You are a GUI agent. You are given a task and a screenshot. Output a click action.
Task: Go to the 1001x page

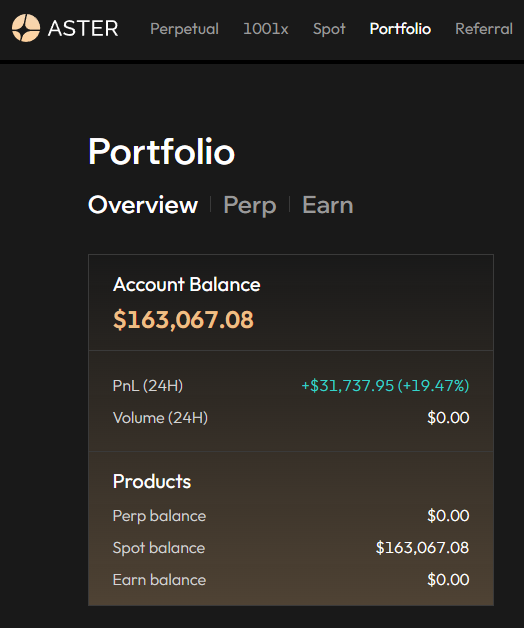coord(266,29)
